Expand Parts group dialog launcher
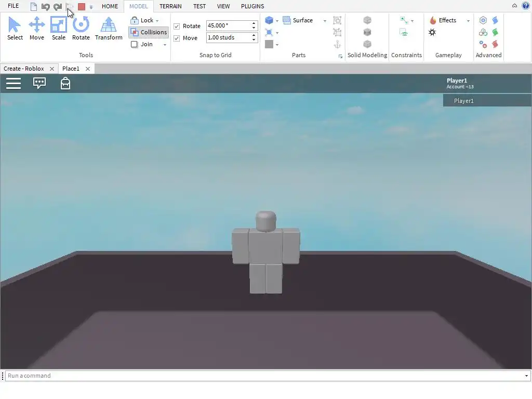 click(340, 56)
